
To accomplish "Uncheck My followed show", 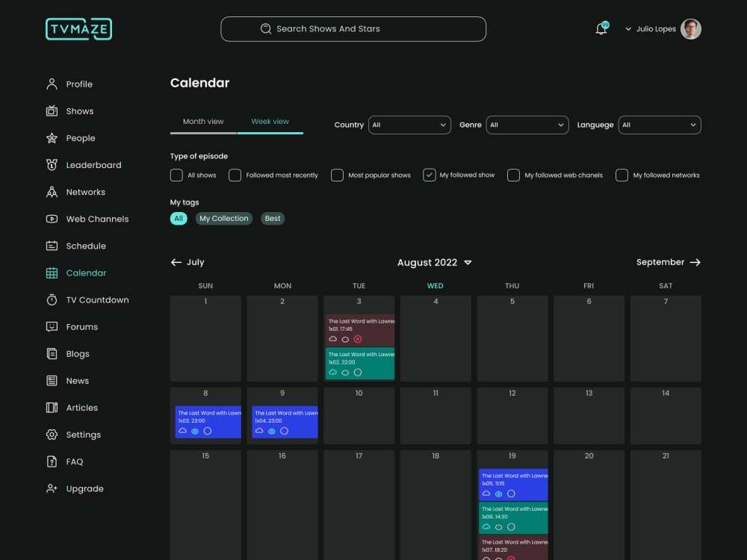I will [x=429, y=175].
